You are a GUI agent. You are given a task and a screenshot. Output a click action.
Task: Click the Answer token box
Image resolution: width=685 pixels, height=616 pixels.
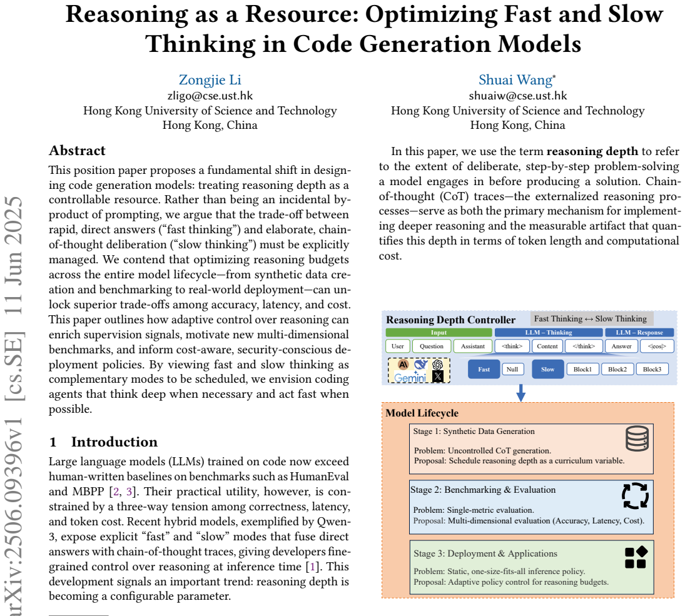click(x=621, y=346)
